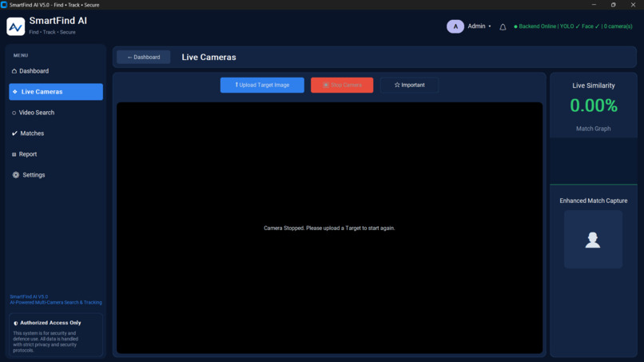Click the SmartFind AI logo icon
Image resolution: width=644 pixels, height=362 pixels.
[16, 26]
